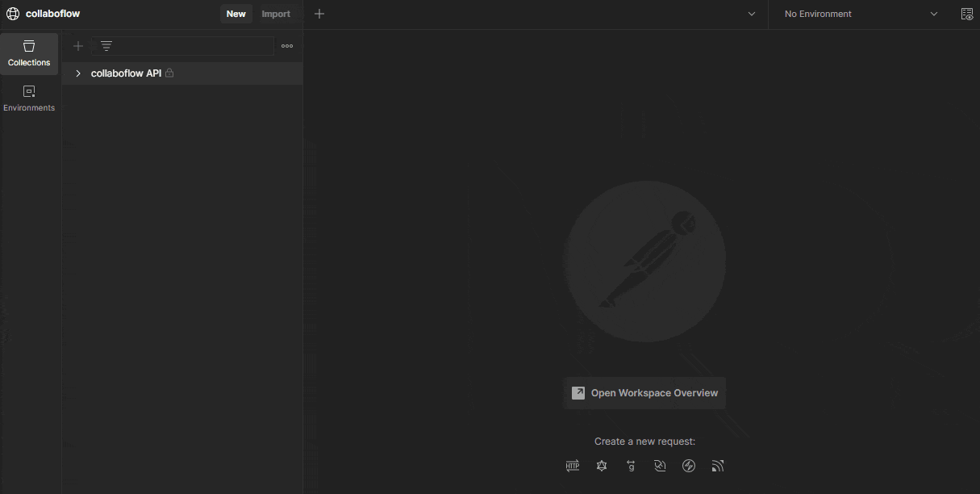Open the environment quick look icon
The width and height of the screenshot is (980, 494).
tap(967, 14)
